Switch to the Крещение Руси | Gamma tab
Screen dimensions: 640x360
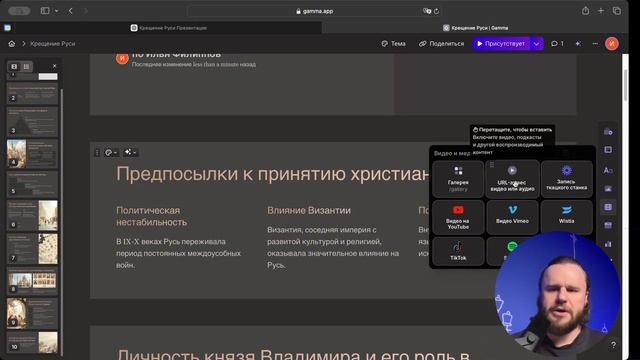475,28
